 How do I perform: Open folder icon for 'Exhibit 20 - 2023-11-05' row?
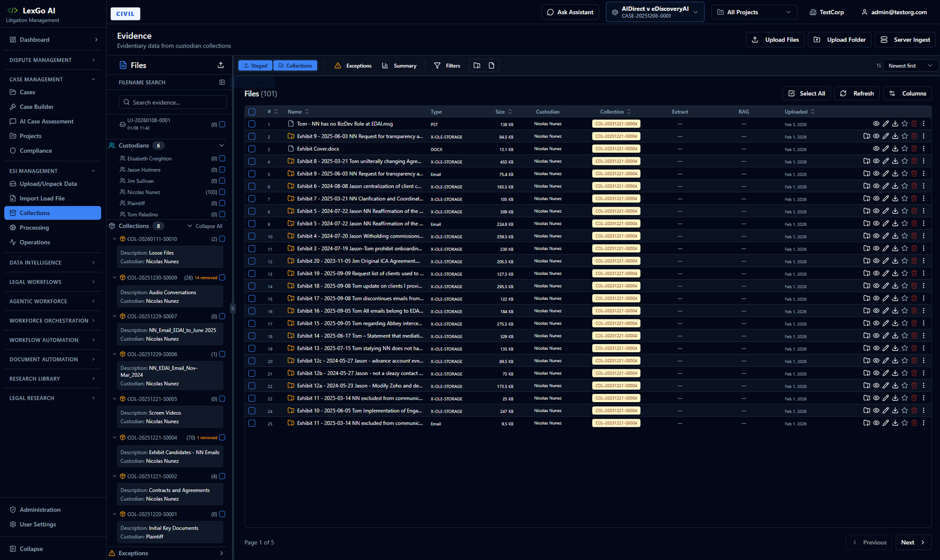867,261
